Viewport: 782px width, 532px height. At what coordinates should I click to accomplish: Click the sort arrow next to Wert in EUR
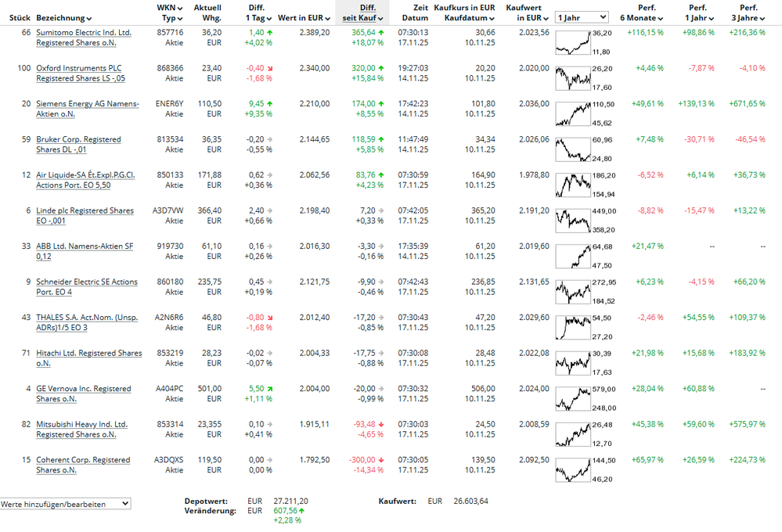pyautogui.click(x=326, y=17)
